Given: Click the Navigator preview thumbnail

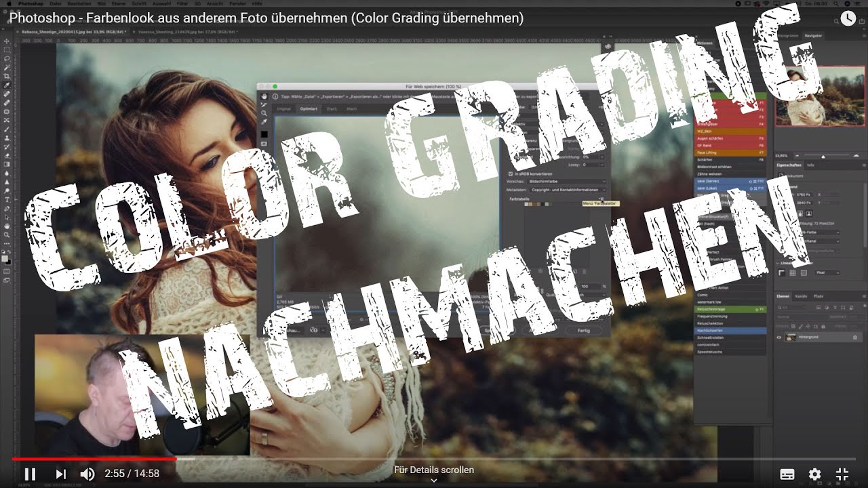Looking at the screenshot, I should pyautogui.click(x=821, y=96).
